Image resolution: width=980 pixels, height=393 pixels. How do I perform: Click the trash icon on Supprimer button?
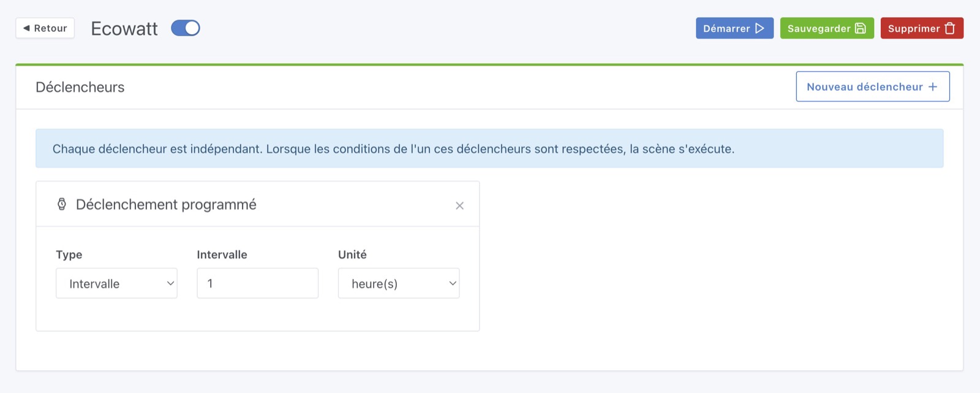[x=950, y=28]
